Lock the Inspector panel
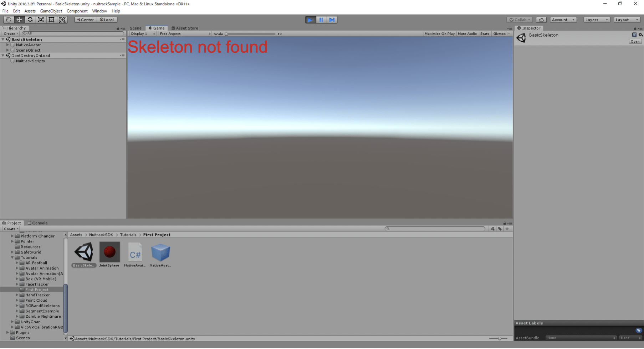This screenshot has height=349, width=644. coord(635,28)
